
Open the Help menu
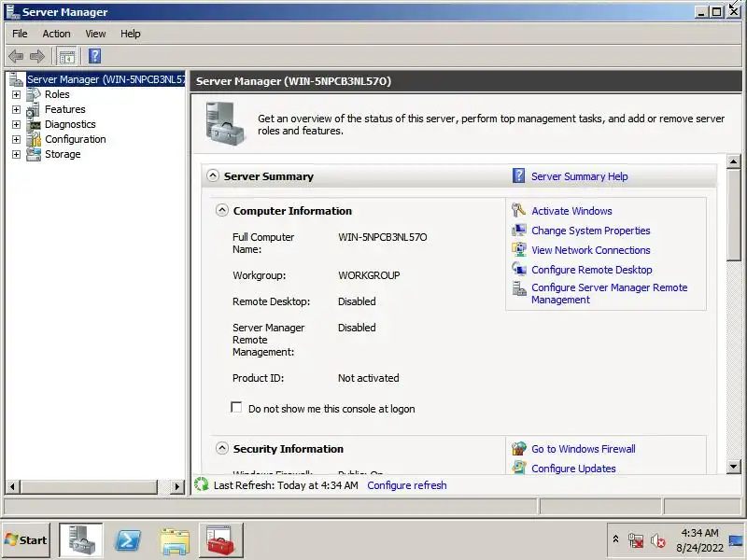click(x=130, y=34)
